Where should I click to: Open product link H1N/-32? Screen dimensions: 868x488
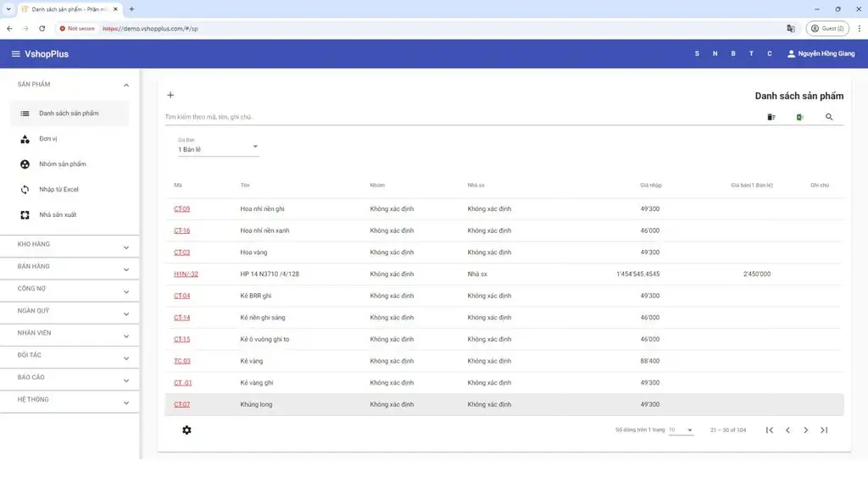tap(186, 274)
